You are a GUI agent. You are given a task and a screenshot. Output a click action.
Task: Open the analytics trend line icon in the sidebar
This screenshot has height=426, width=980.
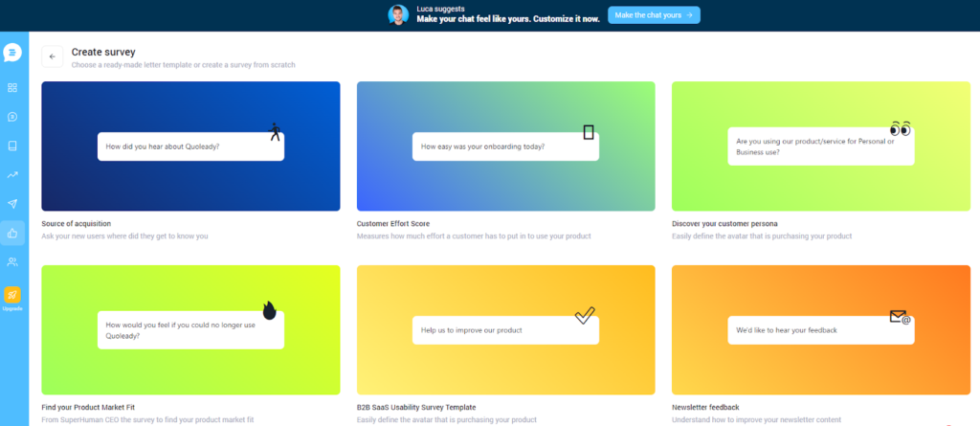click(x=12, y=175)
